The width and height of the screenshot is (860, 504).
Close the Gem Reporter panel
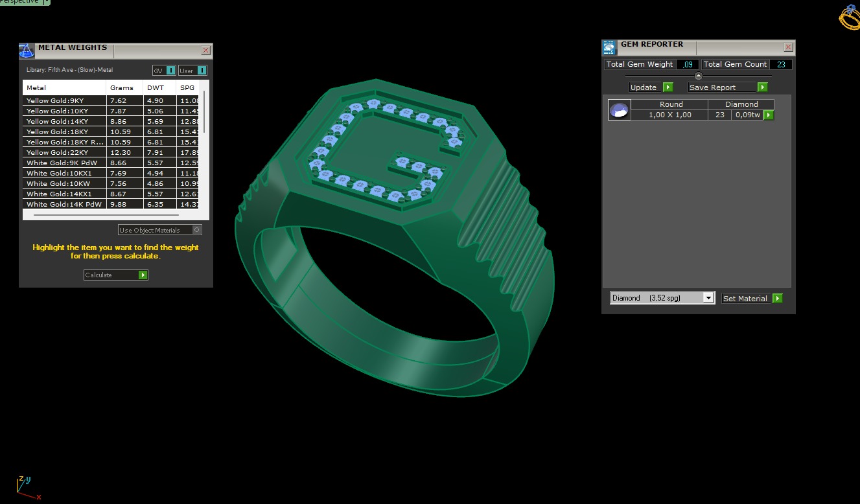[x=788, y=47]
